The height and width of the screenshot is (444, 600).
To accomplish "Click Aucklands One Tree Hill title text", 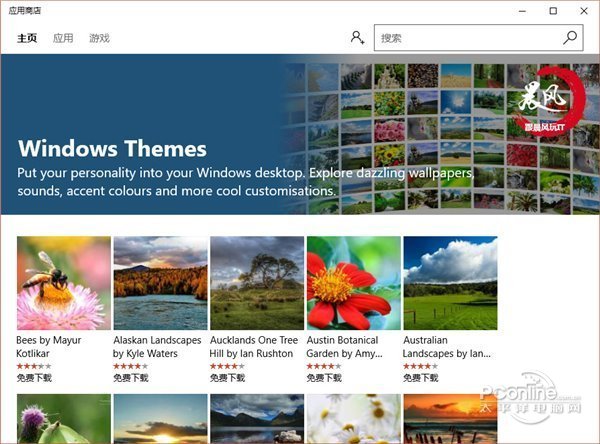I will pos(254,347).
